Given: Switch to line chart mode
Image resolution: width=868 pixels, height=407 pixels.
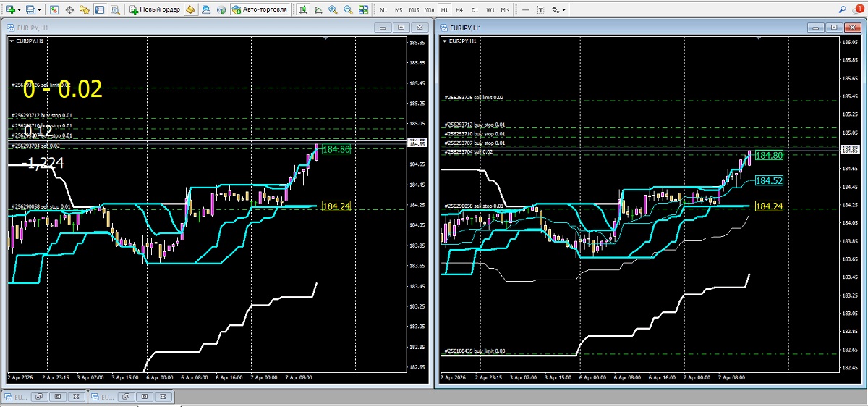Looking at the screenshot, I should [x=318, y=10].
